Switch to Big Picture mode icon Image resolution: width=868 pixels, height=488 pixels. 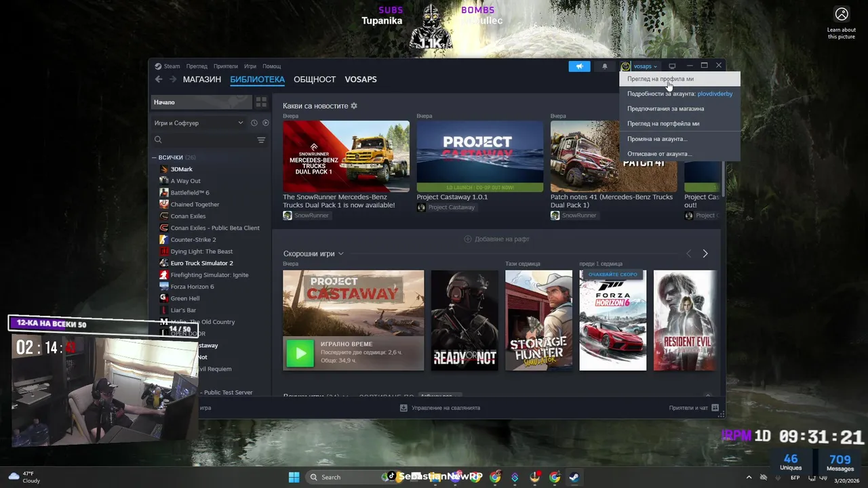coord(672,66)
